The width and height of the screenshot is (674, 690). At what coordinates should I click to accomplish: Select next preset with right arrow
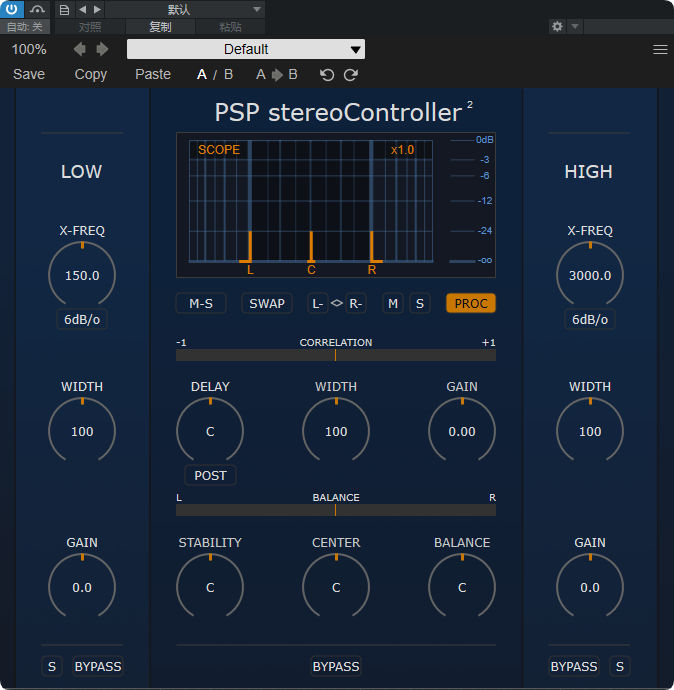pos(103,49)
